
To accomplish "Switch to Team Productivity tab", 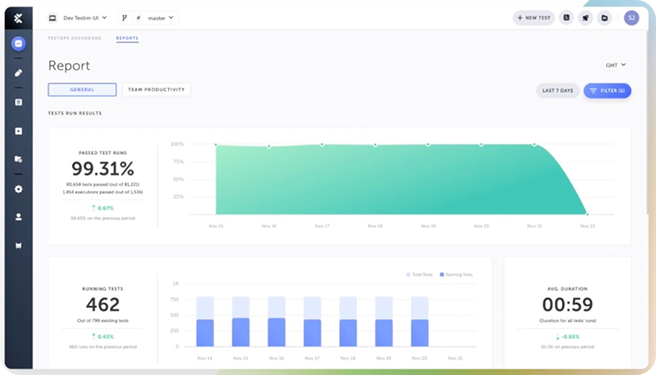I will (156, 90).
